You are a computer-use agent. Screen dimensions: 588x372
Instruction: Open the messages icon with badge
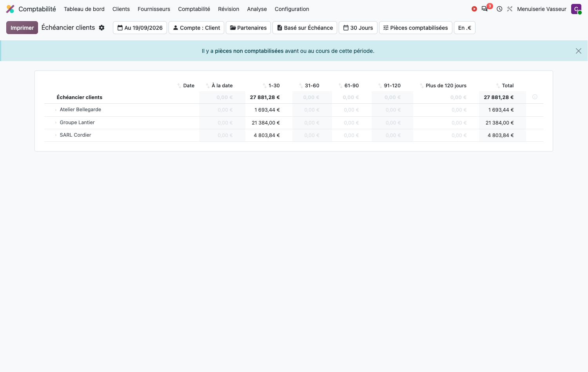[485, 9]
